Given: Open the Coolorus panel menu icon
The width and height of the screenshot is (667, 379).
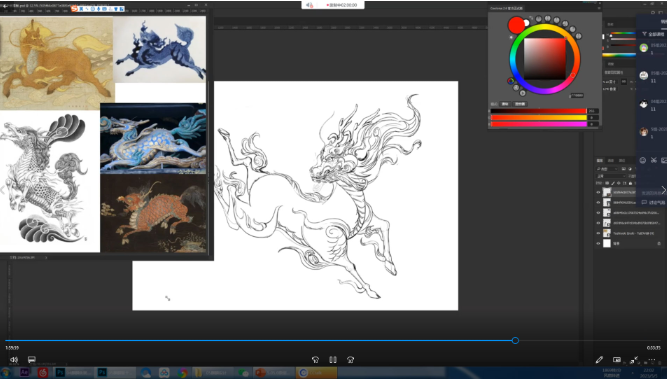Looking at the screenshot, I should coord(599,8).
